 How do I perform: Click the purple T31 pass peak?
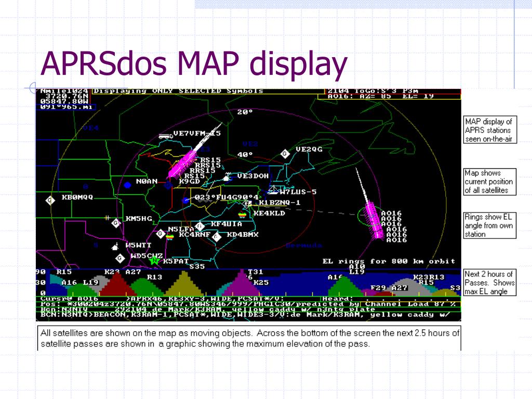click(x=241, y=283)
